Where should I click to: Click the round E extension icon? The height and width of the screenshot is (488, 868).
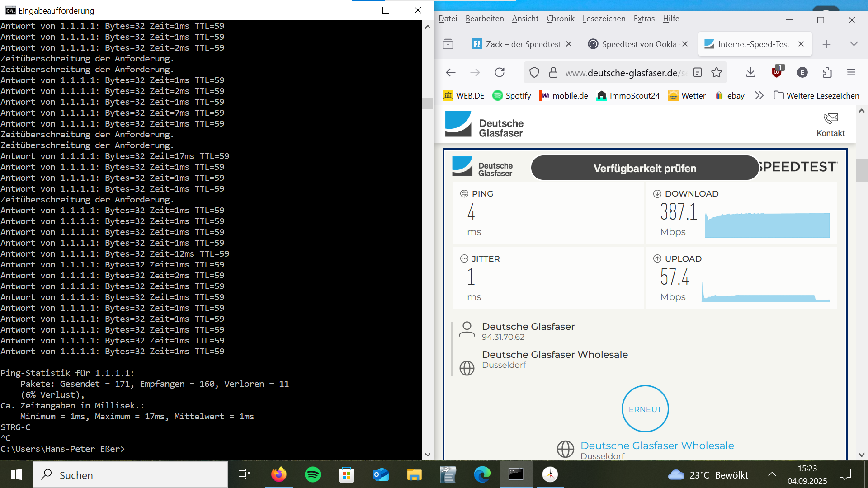[x=802, y=72]
